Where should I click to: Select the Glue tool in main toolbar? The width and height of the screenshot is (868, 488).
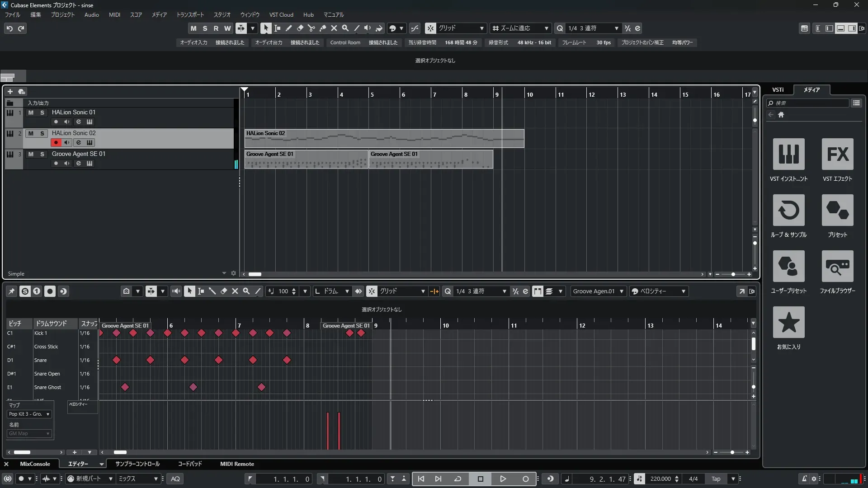(322, 28)
